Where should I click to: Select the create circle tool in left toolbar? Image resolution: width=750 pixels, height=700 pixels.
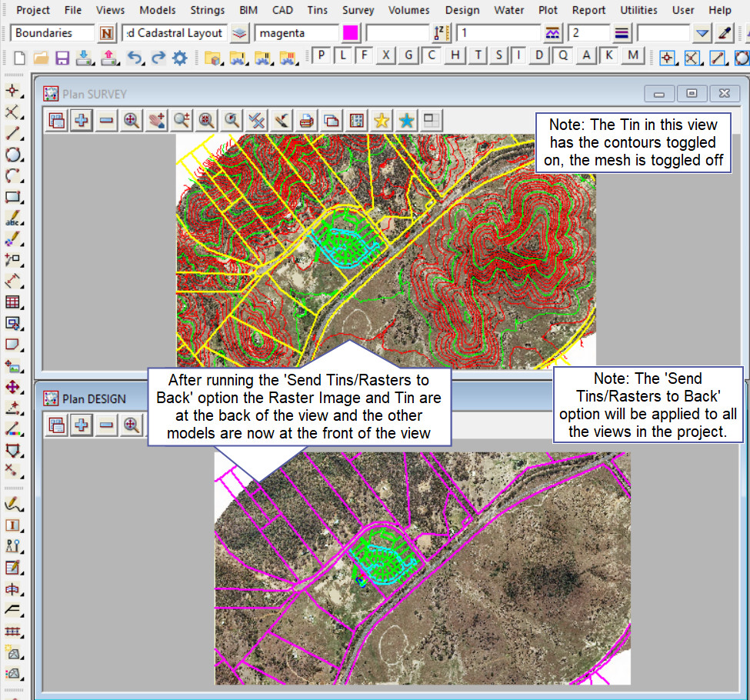tap(13, 155)
